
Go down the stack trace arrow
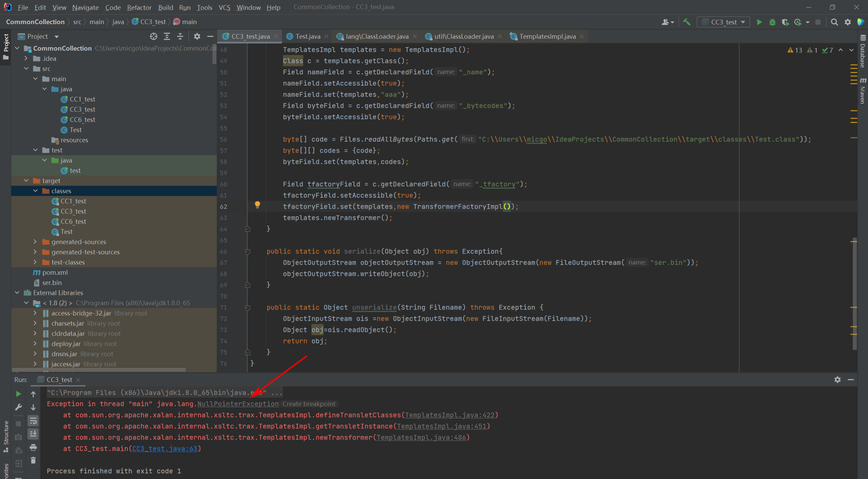pos(33,407)
